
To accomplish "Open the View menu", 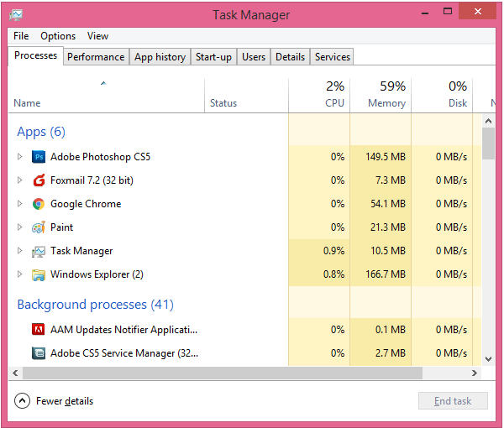I will [97, 36].
